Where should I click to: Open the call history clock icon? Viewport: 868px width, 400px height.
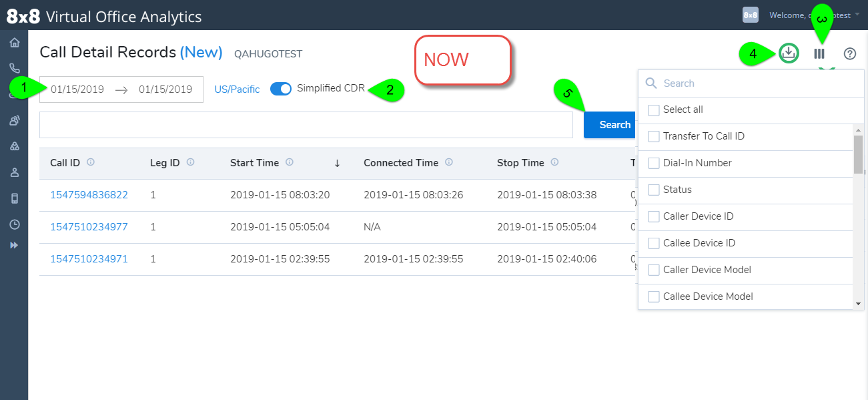tap(13, 224)
